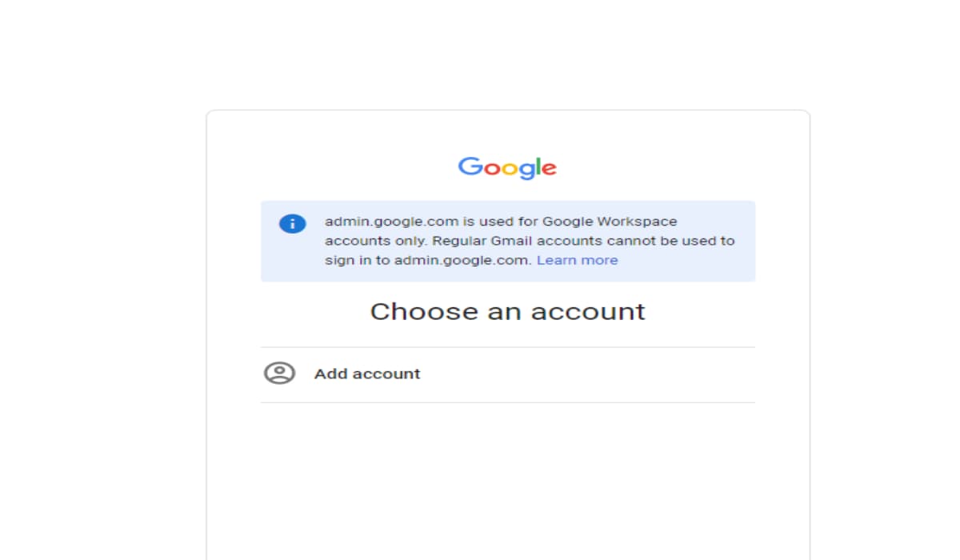Viewport: 960px width, 560px height.
Task: Open the Learn more link
Action: click(578, 260)
